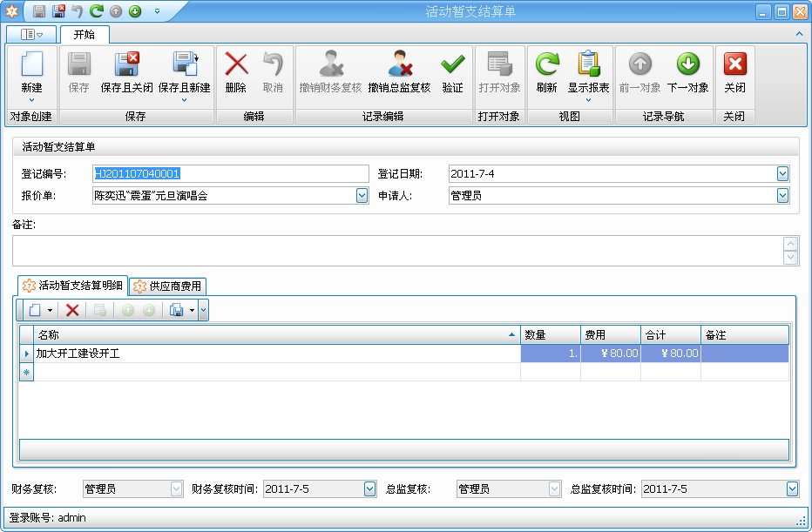Viewport: 812px width, 532px height.
Task: Click 保存且关闭 save-and-close icon
Action: point(127,64)
